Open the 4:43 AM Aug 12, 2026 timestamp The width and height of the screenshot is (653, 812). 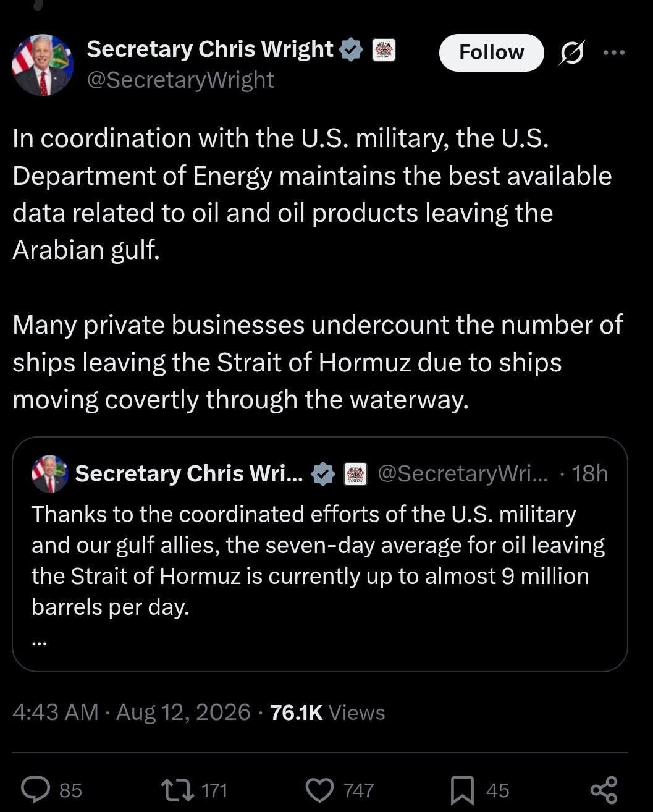coord(132,713)
